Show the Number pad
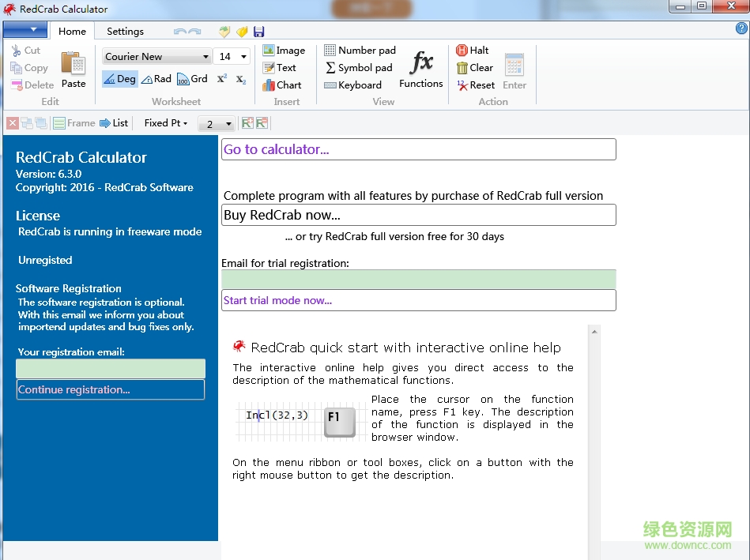 pos(360,51)
